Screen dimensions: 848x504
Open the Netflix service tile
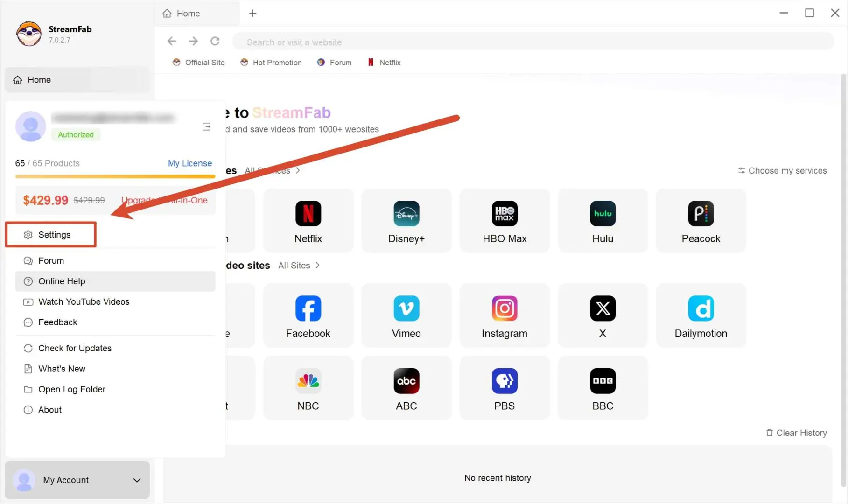tap(308, 221)
